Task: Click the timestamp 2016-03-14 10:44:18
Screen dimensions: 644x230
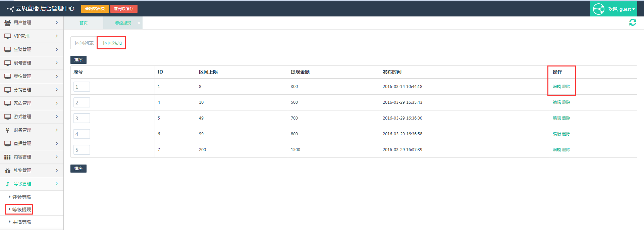Action: tap(402, 87)
